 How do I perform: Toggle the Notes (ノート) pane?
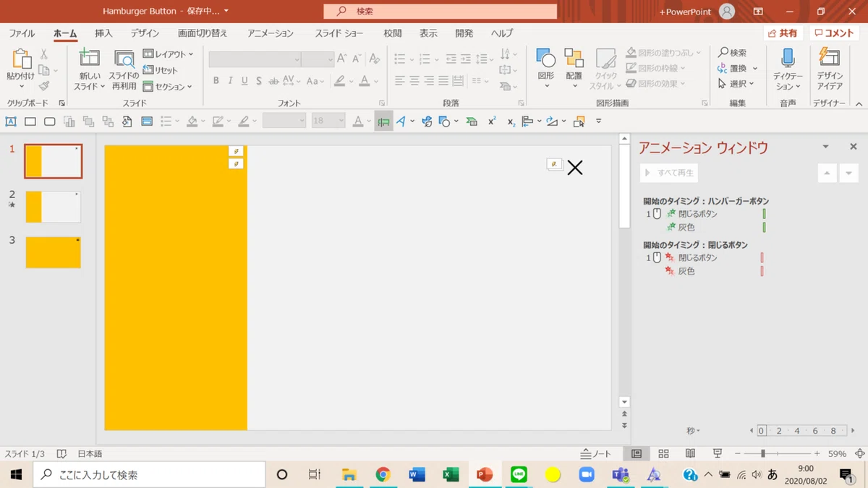pos(596,453)
